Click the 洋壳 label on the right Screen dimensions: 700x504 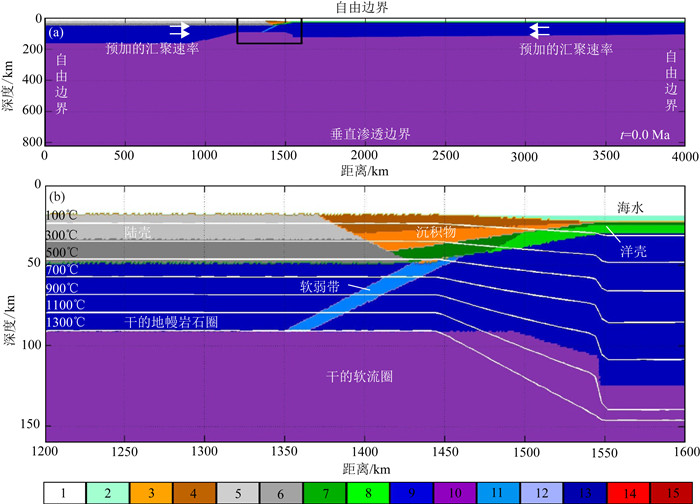[x=632, y=252]
